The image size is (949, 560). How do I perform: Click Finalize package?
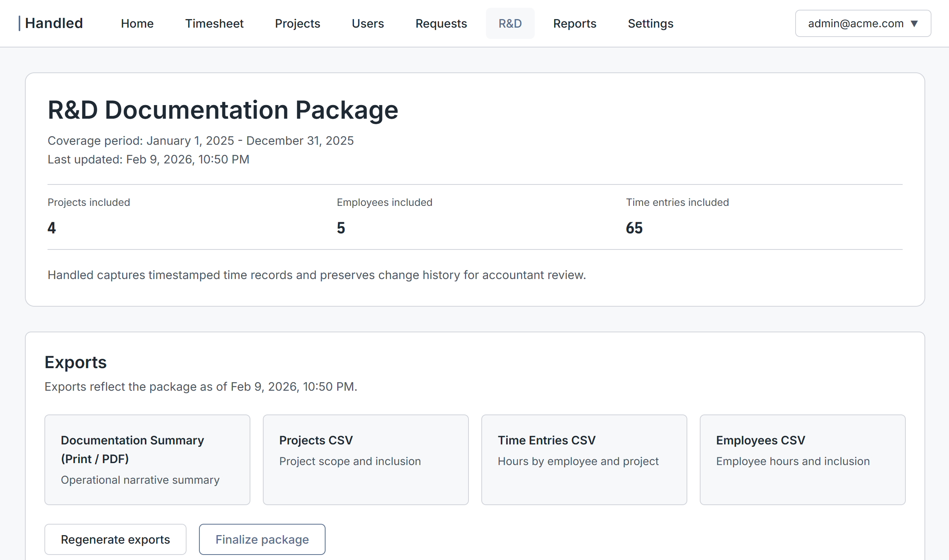262,539
